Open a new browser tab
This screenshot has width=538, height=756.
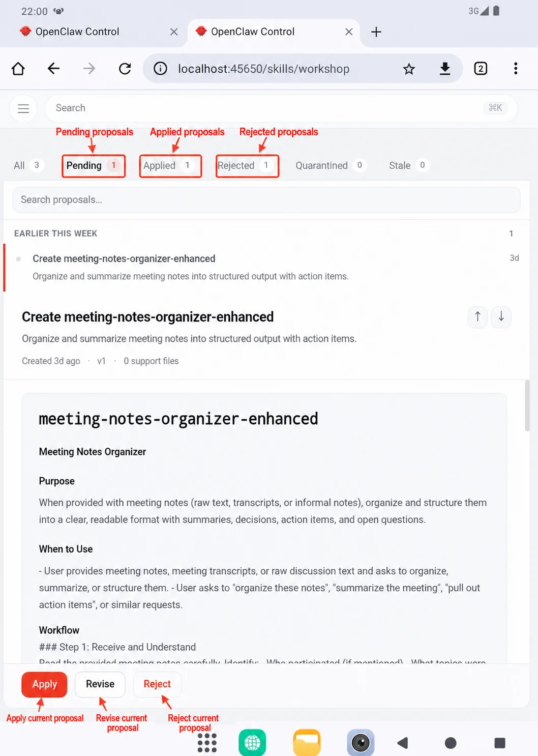click(376, 32)
